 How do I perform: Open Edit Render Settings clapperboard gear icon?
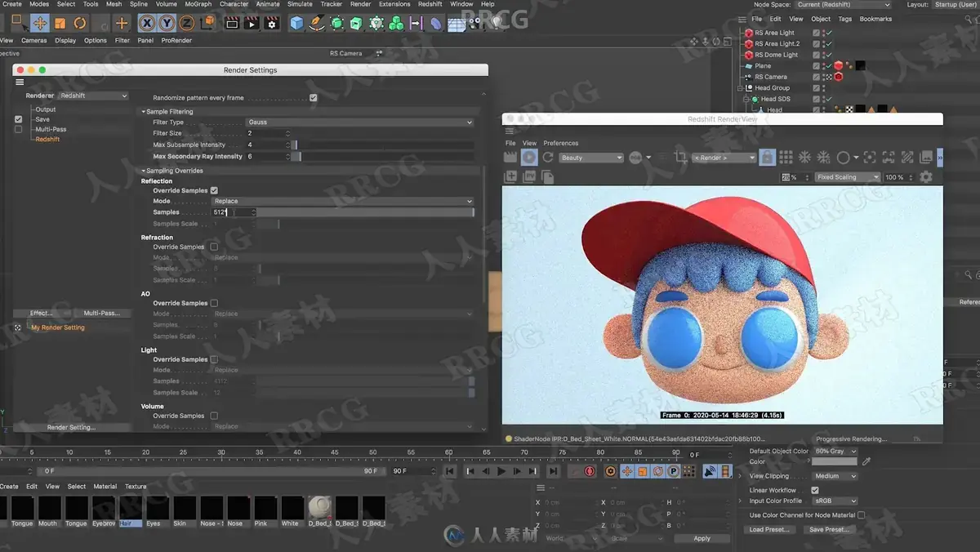[x=271, y=23]
